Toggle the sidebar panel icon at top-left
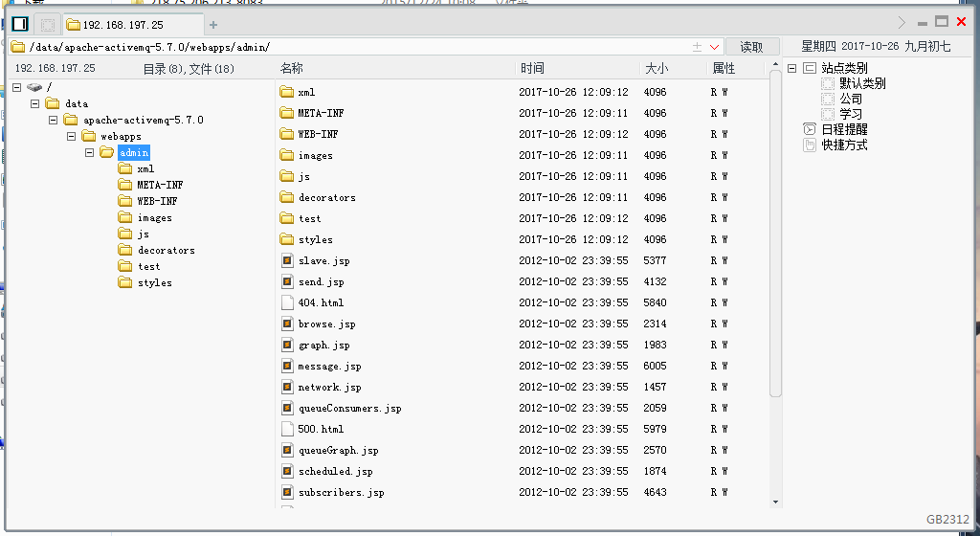The image size is (980, 536). 20,24
